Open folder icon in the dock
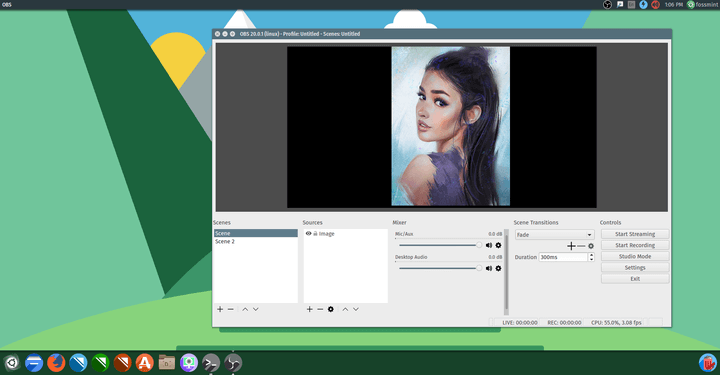 [x=167, y=363]
